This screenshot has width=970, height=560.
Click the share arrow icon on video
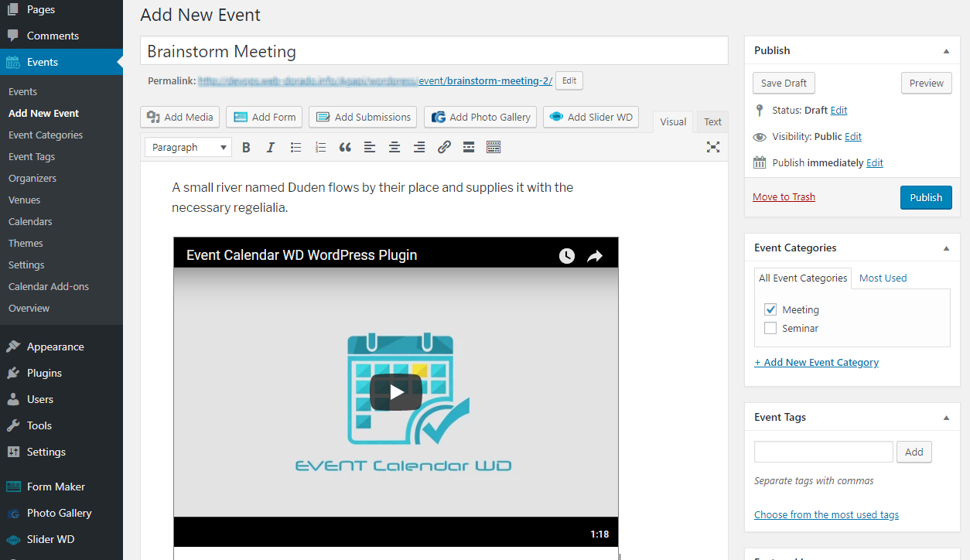[x=595, y=256]
